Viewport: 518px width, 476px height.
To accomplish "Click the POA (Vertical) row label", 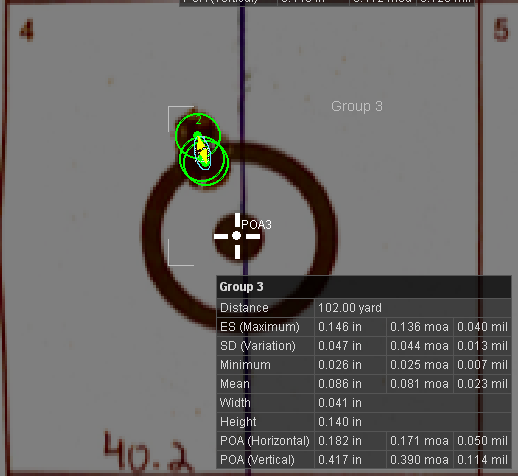I will pyautogui.click(x=257, y=460).
